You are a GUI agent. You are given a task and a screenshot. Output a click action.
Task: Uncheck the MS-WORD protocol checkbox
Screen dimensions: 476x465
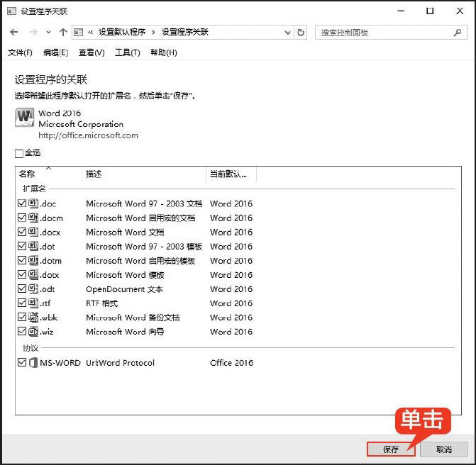pyautogui.click(x=22, y=362)
